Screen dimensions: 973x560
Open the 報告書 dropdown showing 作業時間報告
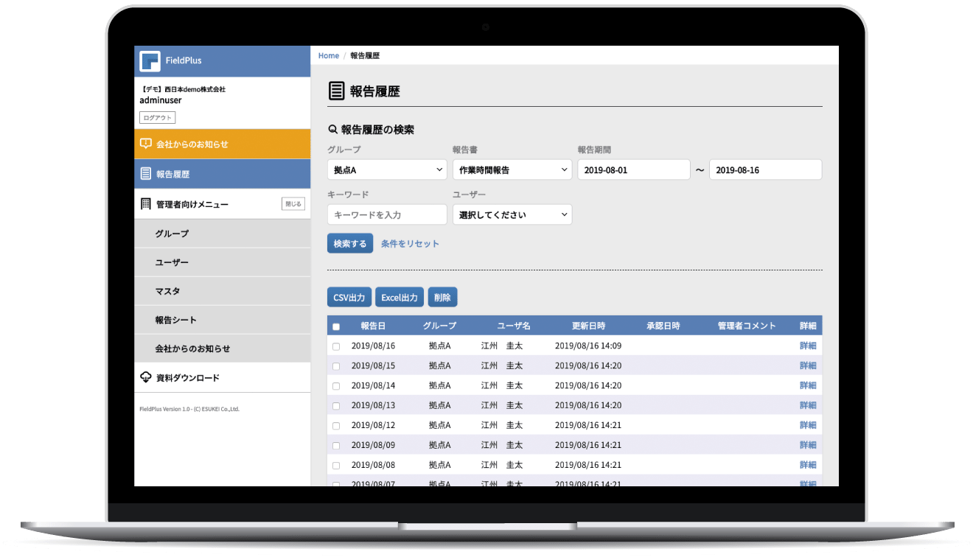click(512, 169)
